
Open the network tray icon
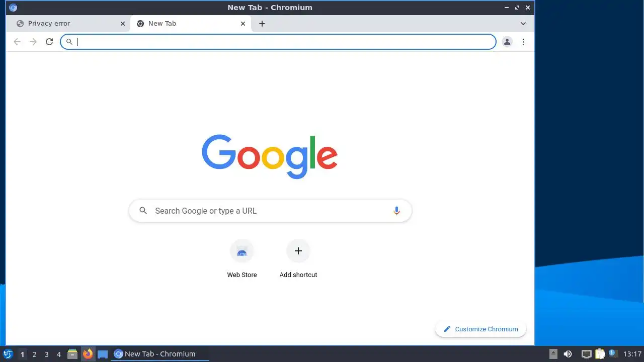(x=586, y=354)
